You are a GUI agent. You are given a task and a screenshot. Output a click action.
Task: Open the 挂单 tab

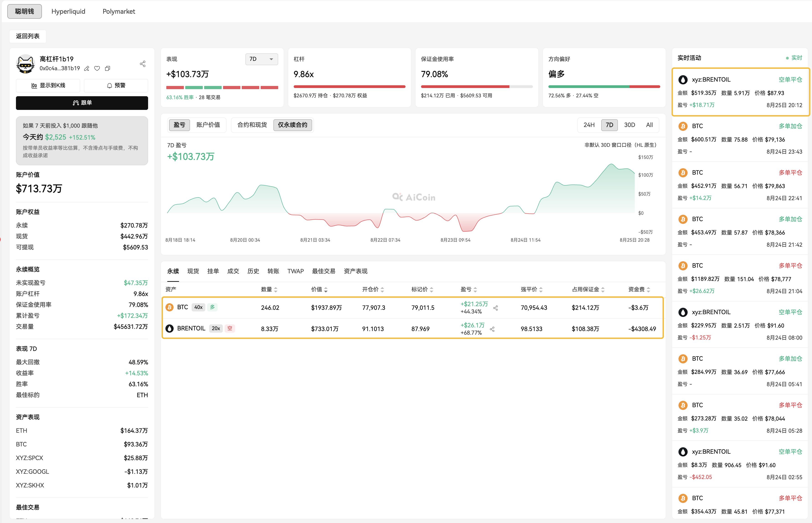(x=213, y=271)
